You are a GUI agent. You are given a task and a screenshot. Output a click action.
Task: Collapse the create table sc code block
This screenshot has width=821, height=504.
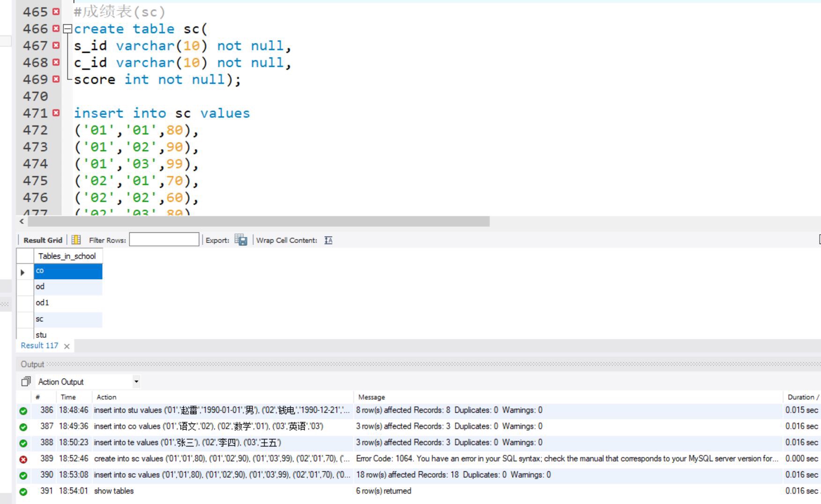tap(67, 29)
